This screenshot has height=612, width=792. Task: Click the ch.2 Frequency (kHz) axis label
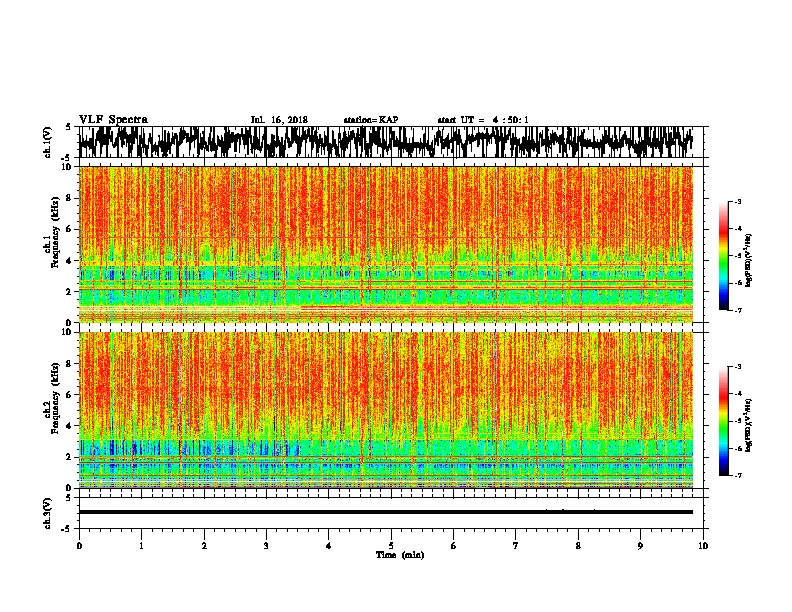(x=52, y=398)
